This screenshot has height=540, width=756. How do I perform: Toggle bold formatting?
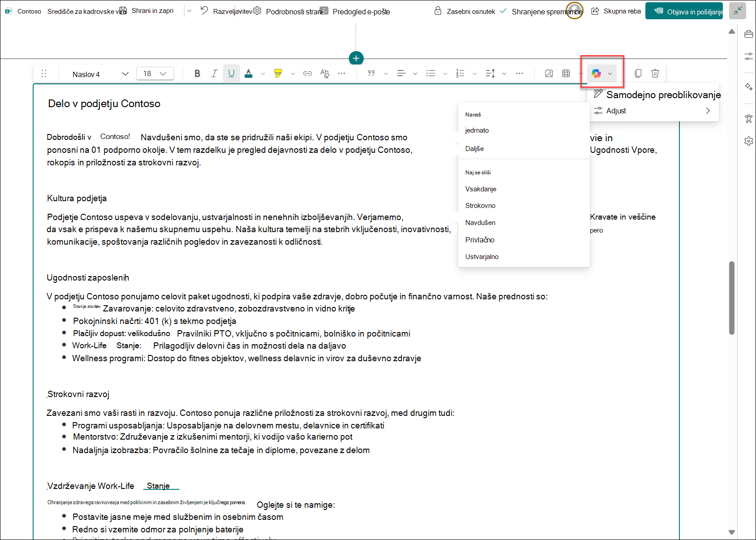point(197,73)
